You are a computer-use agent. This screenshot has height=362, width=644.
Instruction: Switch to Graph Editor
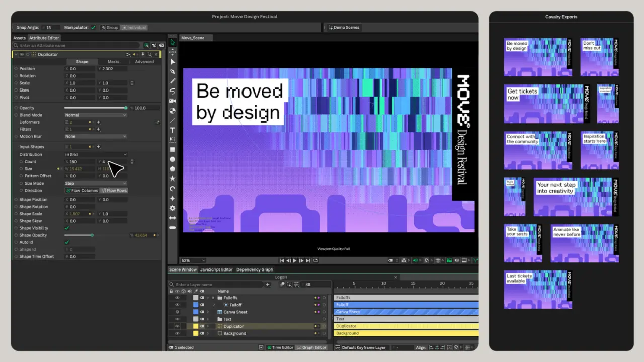pyautogui.click(x=311, y=347)
